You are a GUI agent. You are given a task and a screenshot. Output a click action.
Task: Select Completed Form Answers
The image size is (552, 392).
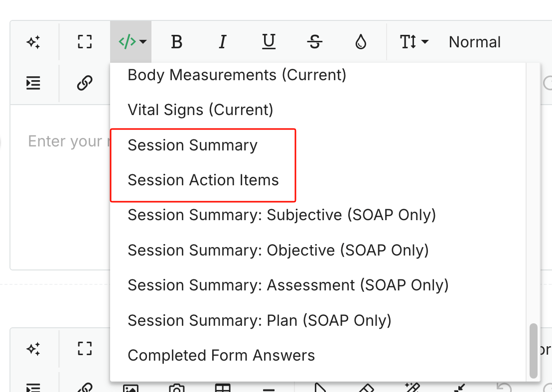tap(221, 356)
